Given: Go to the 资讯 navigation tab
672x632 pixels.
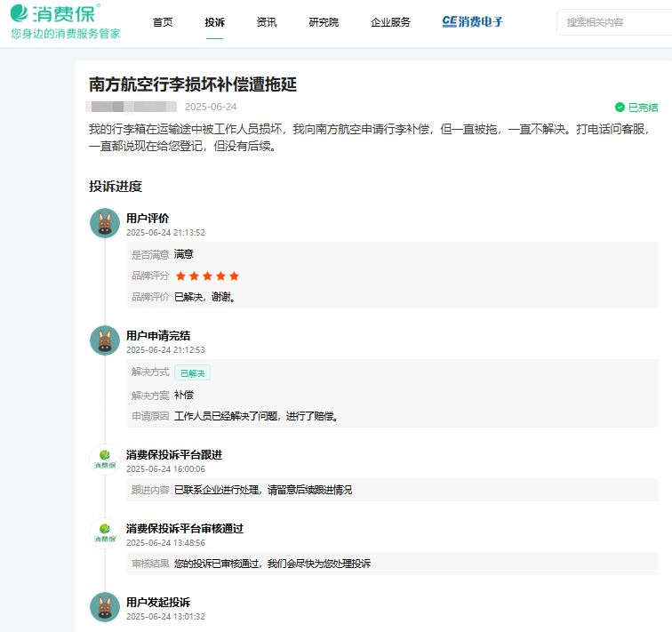Looking at the screenshot, I should (x=267, y=22).
